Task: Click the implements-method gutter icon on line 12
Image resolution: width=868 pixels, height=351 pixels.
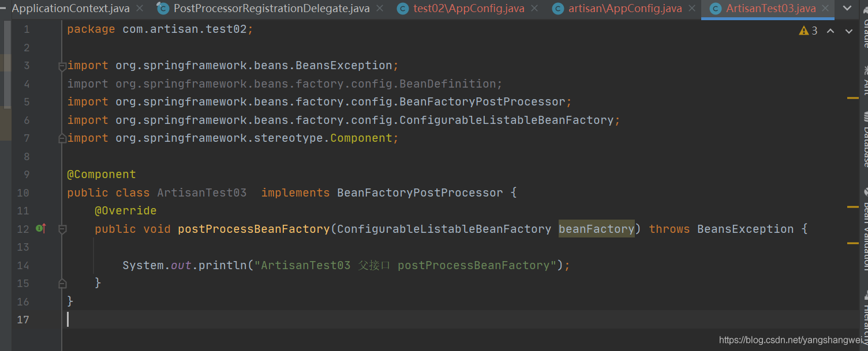Action: point(40,229)
